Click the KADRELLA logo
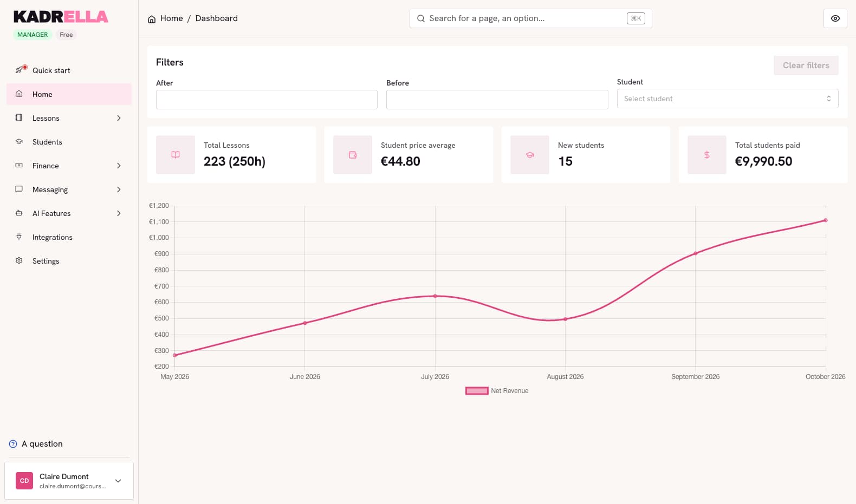 point(61,17)
